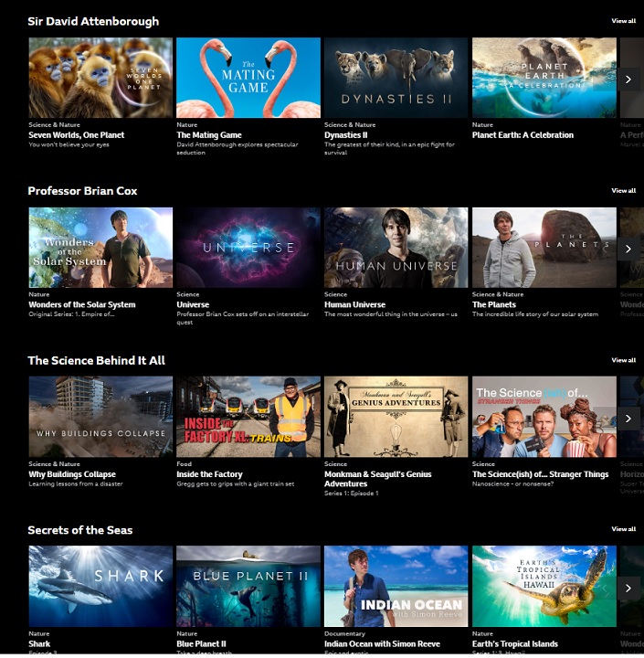Click the Why Buildings Collapse title
Screen dimensions: 644x658
pos(72,474)
